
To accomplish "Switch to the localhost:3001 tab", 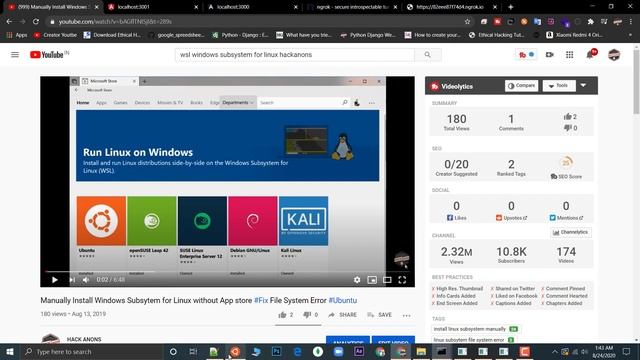I will point(153,7).
